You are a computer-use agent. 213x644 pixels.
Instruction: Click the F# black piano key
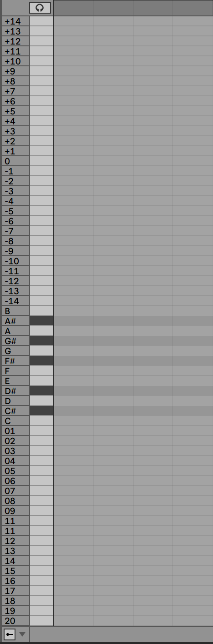click(x=41, y=361)
